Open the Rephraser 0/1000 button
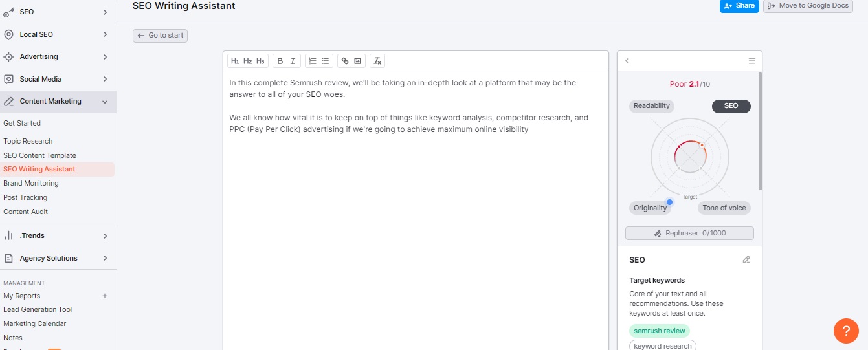 (x=689, y=234)
